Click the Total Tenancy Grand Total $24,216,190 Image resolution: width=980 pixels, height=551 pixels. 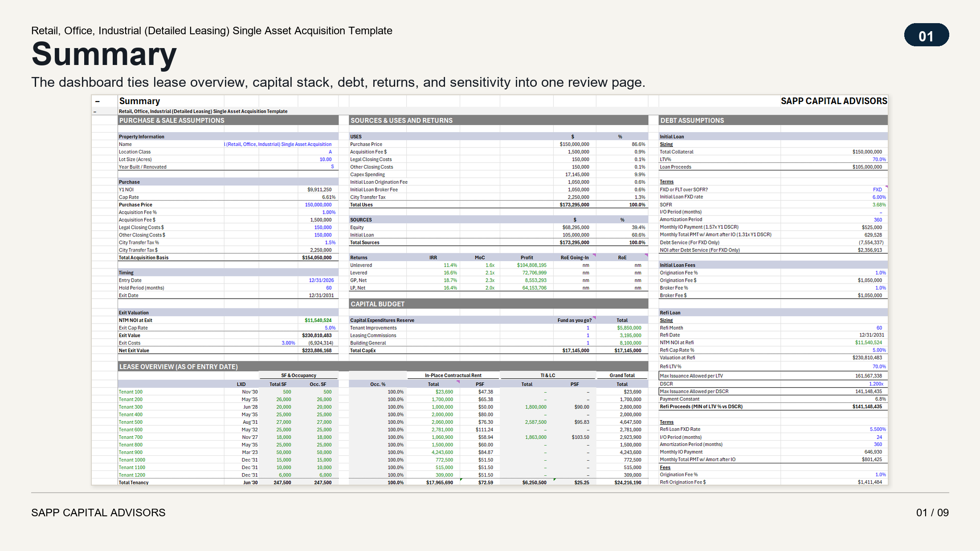click(x=628, y=483)
